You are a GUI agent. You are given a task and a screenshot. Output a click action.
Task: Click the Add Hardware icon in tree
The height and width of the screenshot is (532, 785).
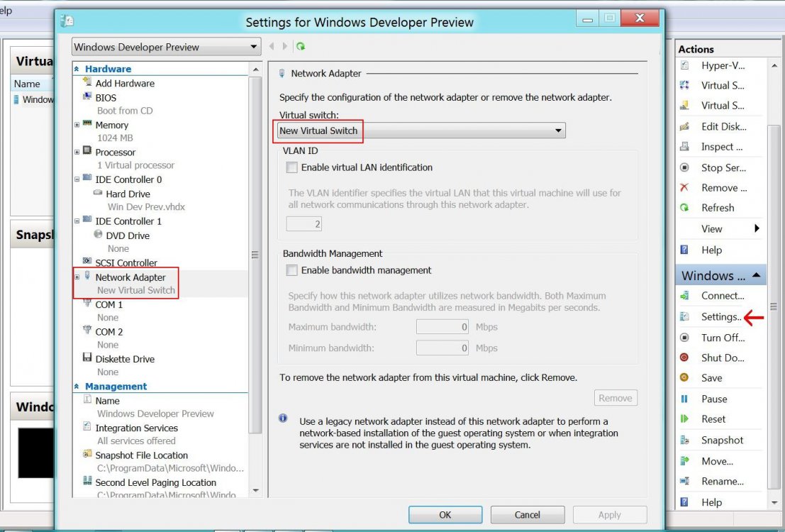tap(87, 82)
